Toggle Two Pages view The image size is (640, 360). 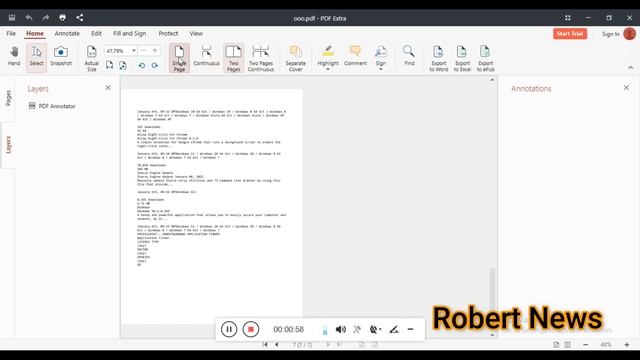point(233,58)
